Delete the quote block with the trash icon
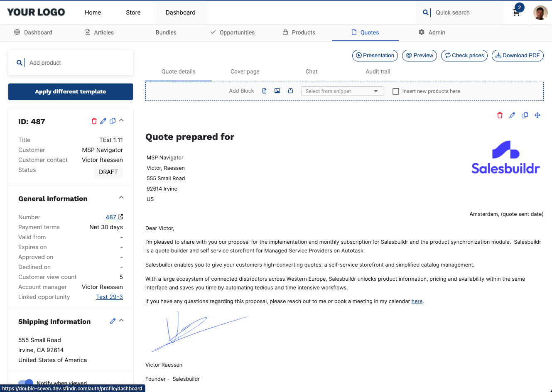This screenshot has height=392, width=552. 499,115
